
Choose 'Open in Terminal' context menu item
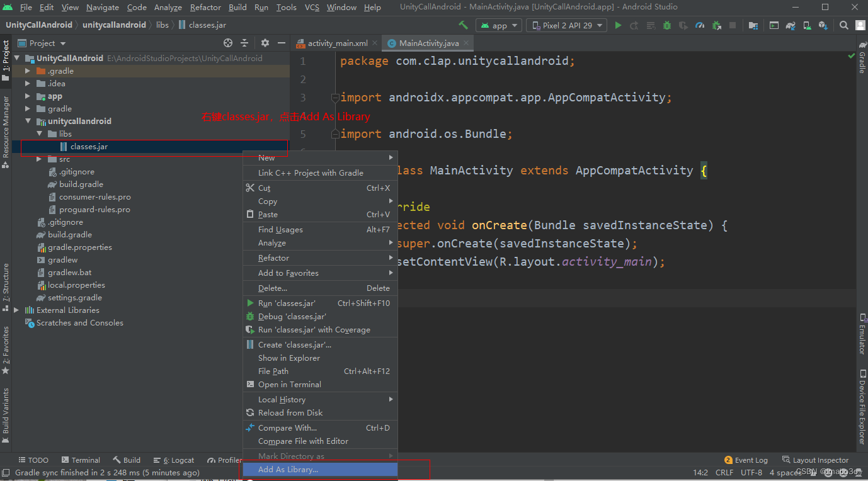[321, 385]
